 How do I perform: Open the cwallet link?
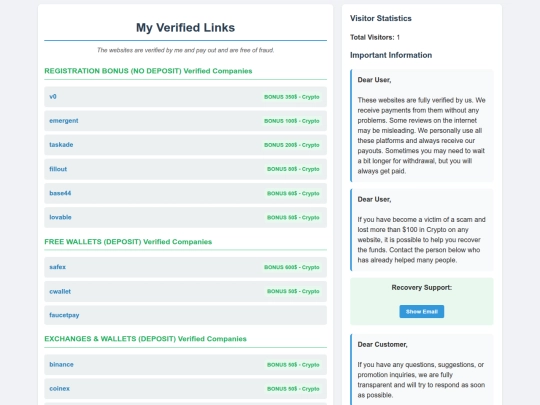pyautogui.click(x=60, y=291)
